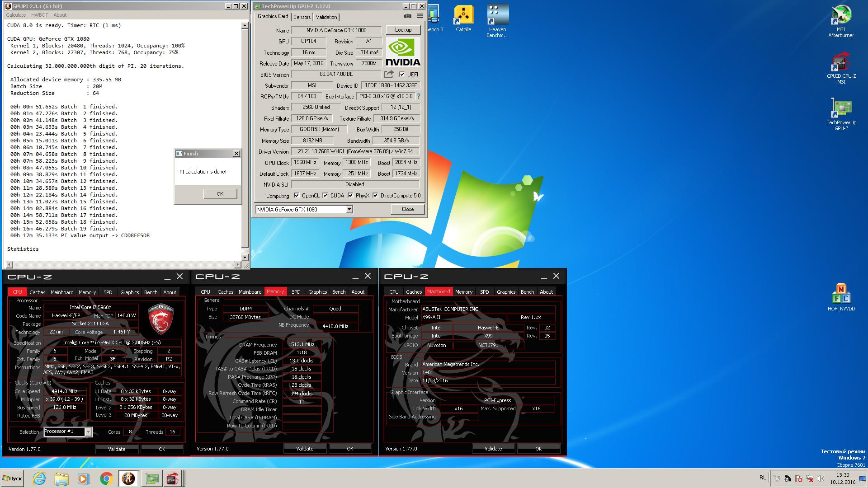Click the DRAM Frequency value 1512.1 MHz
The width and height of the screenshot is (868, 488).
point(302,344)
